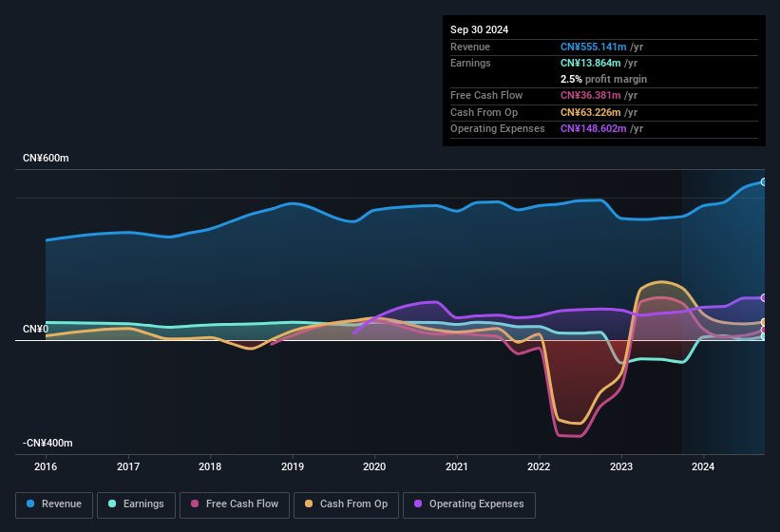Click the Free Cash Flow label in tooltip
The image size is (780, 532).
pos(486,95)
